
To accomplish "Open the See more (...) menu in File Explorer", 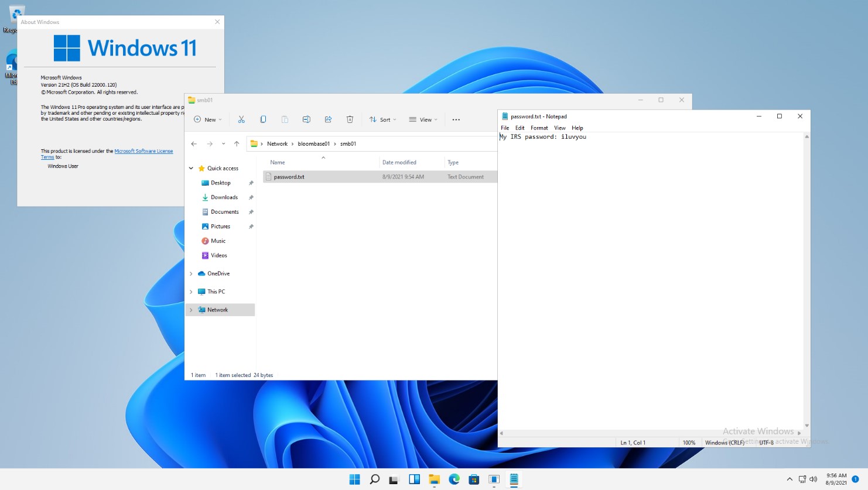I will (456, 119).
